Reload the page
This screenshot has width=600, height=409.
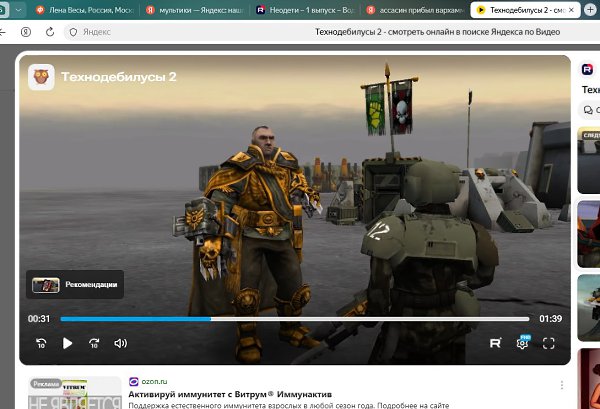pos(50,32)
